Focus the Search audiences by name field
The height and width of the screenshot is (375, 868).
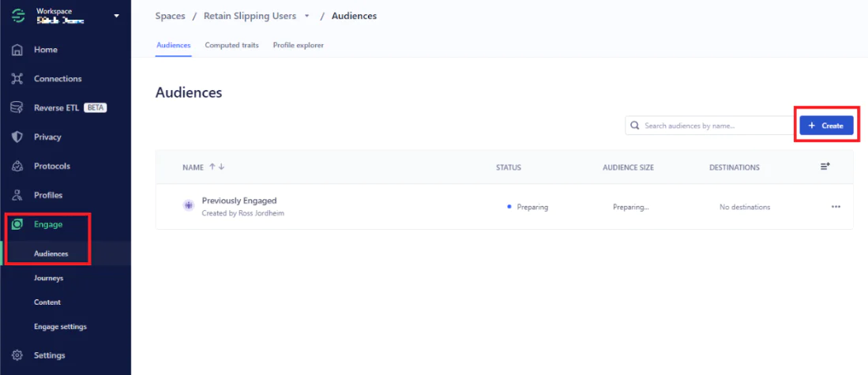(x=711, y=126)
